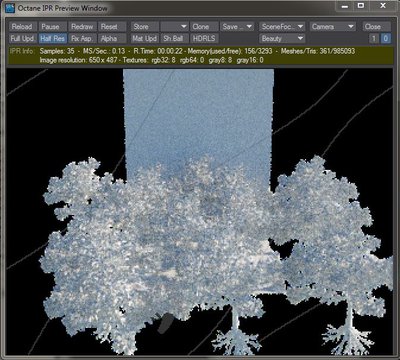Expand the SceneFoc. dropdown

pos(282,27)
